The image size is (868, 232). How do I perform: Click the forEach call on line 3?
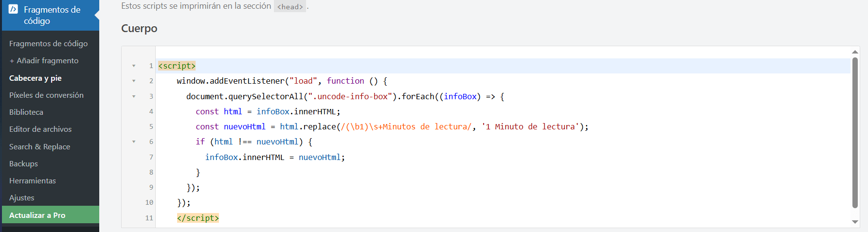click(418, 96)
